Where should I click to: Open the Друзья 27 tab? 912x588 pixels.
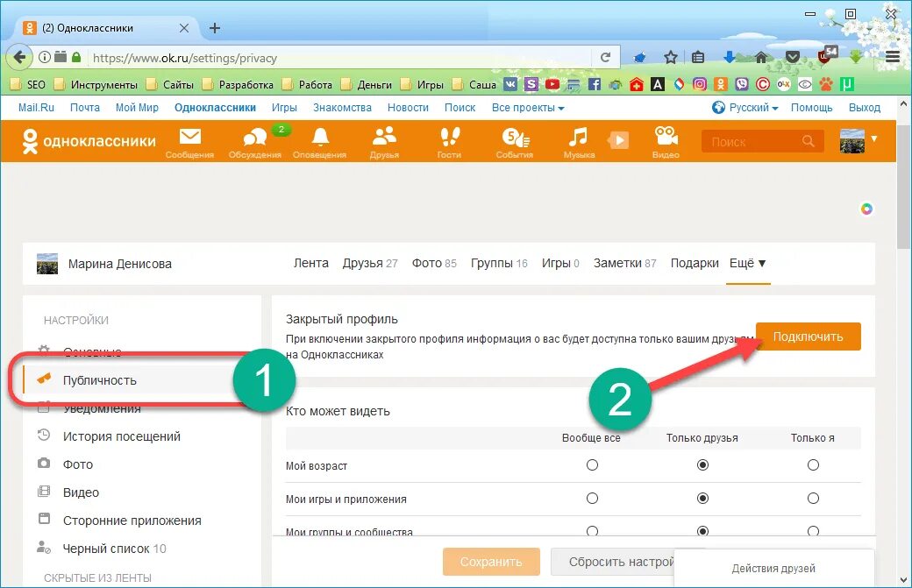coord(370,263)
